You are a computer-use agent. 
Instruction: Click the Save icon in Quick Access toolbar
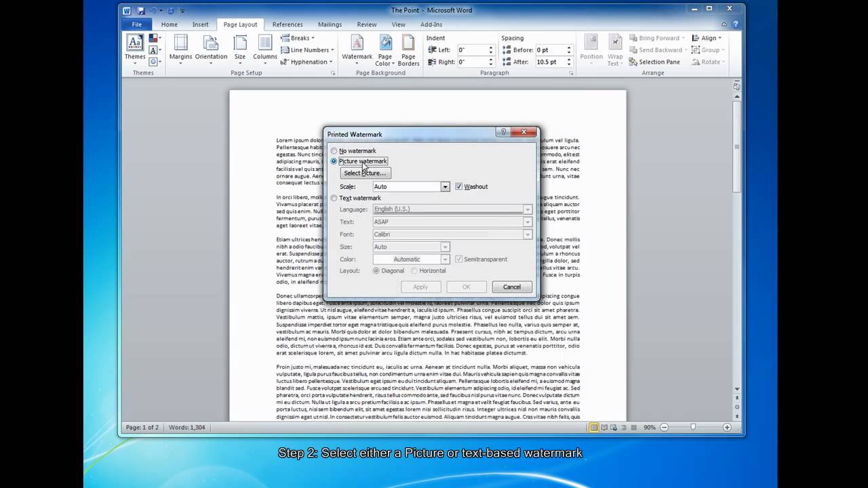140,11
